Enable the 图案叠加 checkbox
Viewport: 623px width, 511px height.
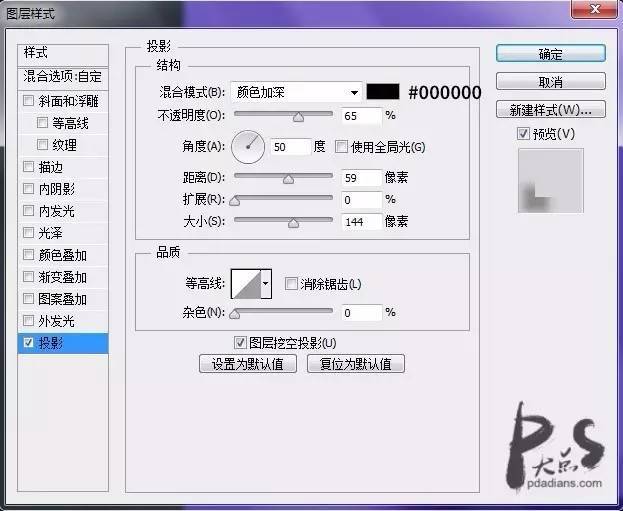28,298
